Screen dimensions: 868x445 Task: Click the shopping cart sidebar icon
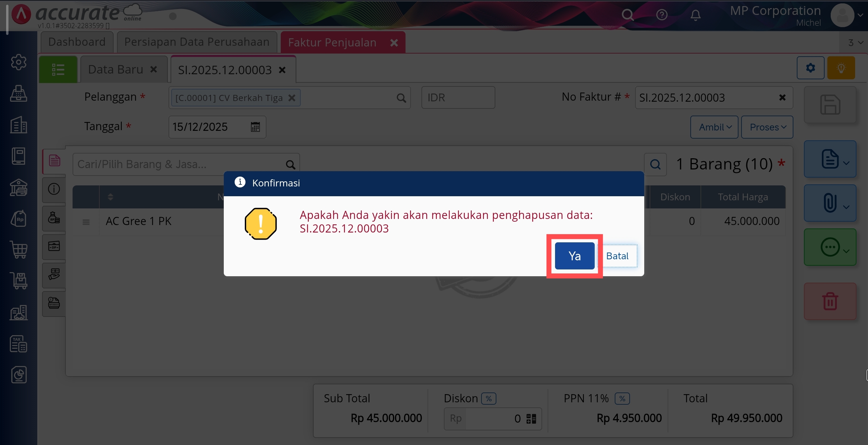click(x=19, y=250)
